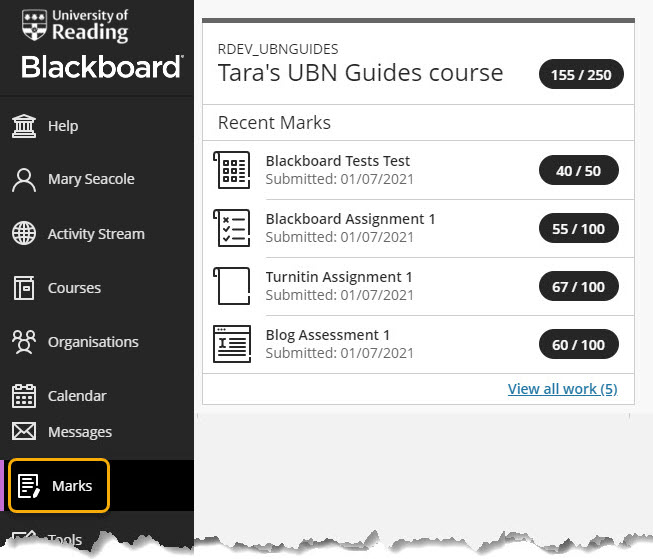Image resolution: width=653 pixels, height=559 pixels.
Task: Click the 155 / 250 overall mark pill
Action: coord(581,75)
